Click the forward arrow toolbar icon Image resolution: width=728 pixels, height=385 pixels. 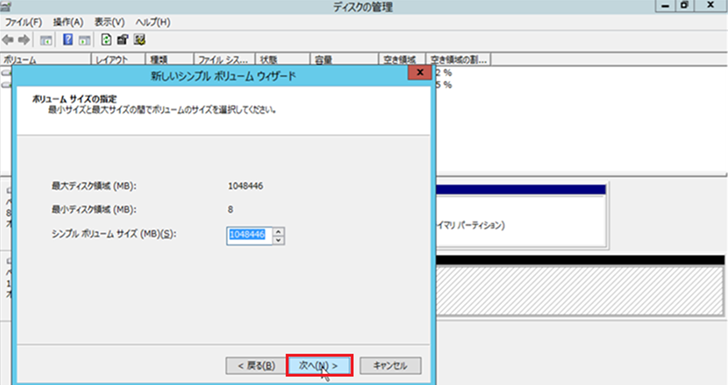24,40
